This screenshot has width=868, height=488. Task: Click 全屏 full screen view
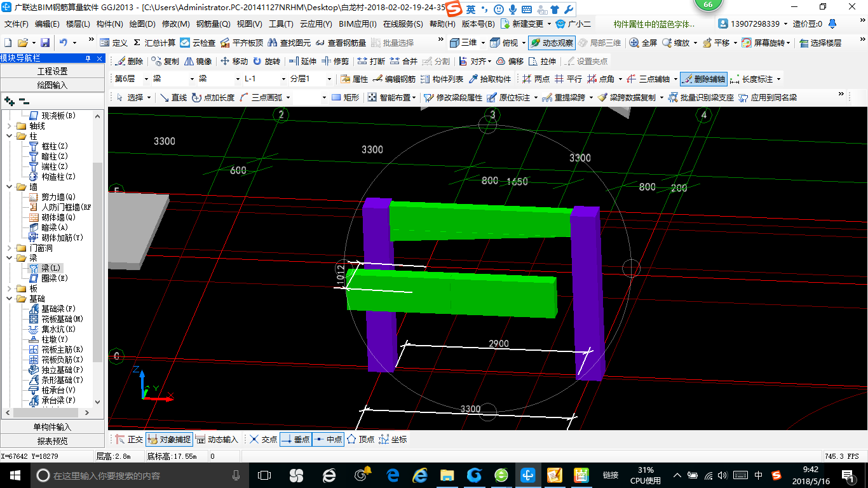pos(644,43)
